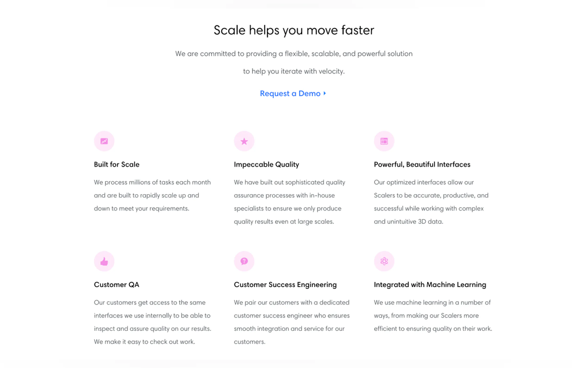Click the "Integrated with Machine Learning" heading

point(430,285)
